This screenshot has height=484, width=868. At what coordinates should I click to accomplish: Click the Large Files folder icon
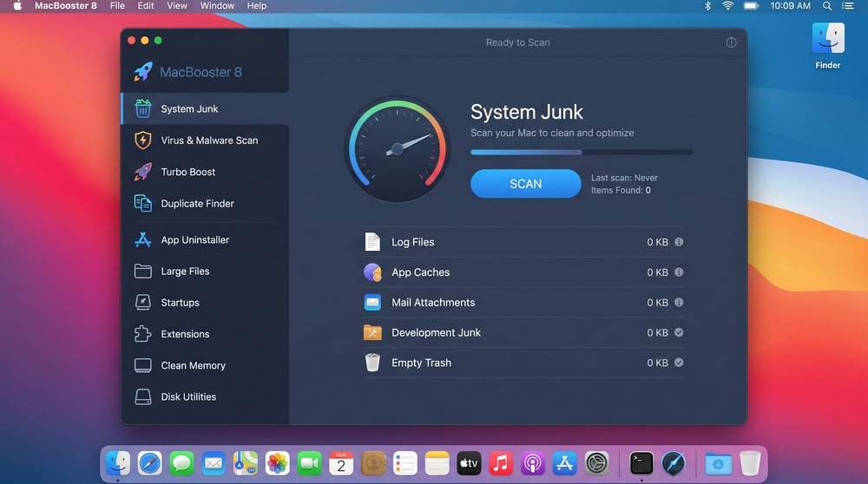click(143, 271)
